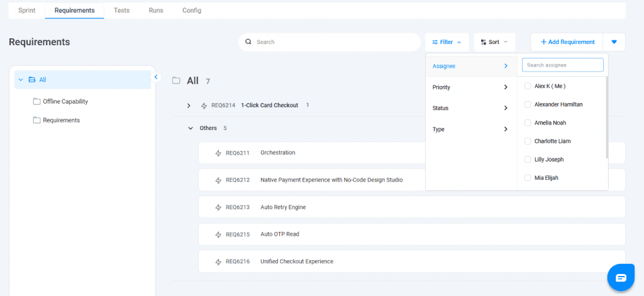The height and width of the screenshot is (296, 644).
Task: Click the lightning icon beside REQ6211
Action: [218, 153]
